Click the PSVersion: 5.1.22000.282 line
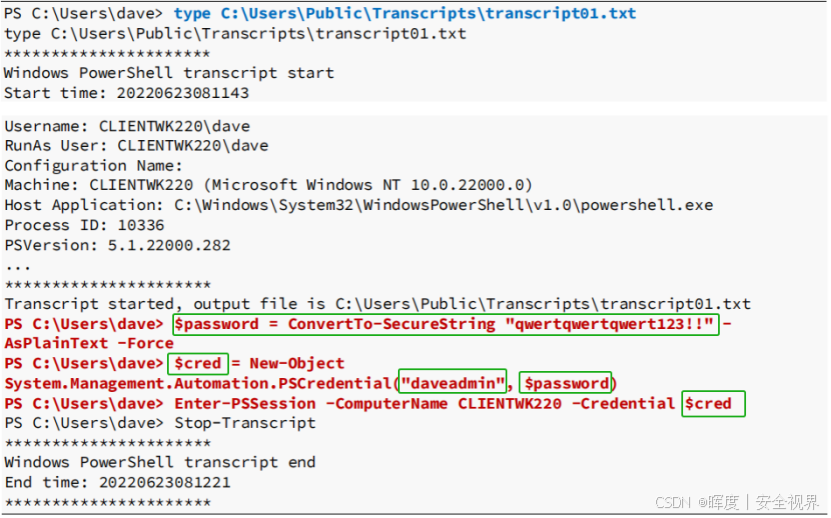 [x=118, y=245]
